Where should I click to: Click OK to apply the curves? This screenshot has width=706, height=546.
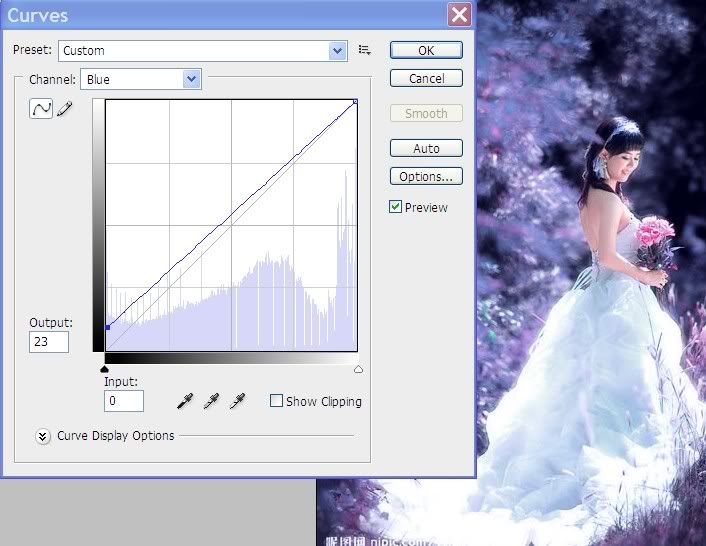click(x=426, y=50)
